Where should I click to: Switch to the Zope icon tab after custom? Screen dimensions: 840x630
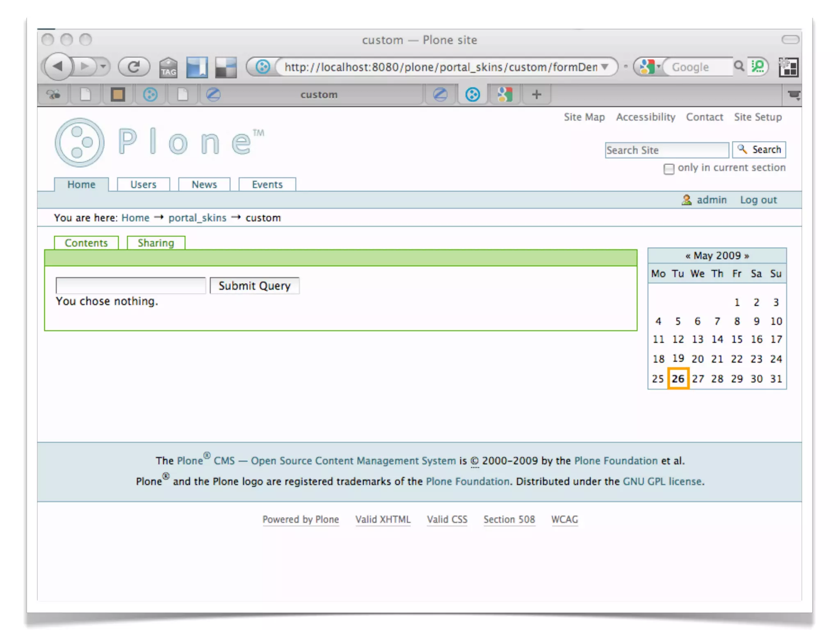click(x=440, y=95)
